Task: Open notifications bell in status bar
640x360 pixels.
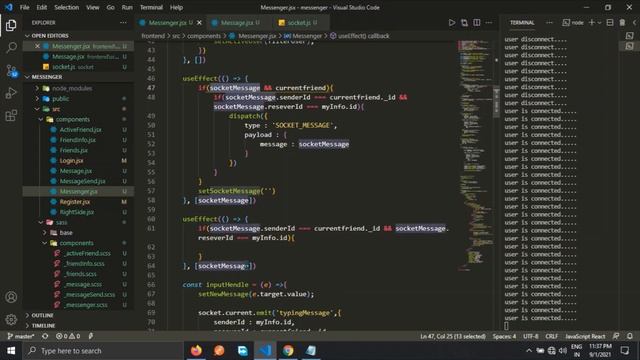Action: (630, 336)
